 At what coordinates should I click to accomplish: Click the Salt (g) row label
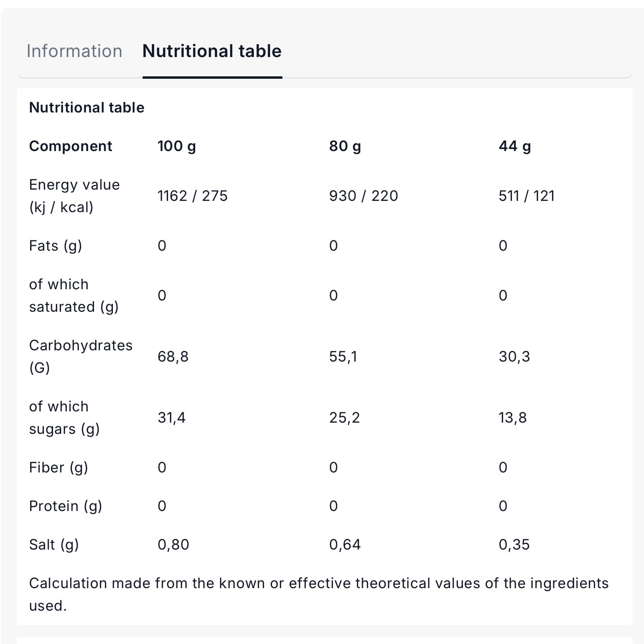[x=54, y=544]
